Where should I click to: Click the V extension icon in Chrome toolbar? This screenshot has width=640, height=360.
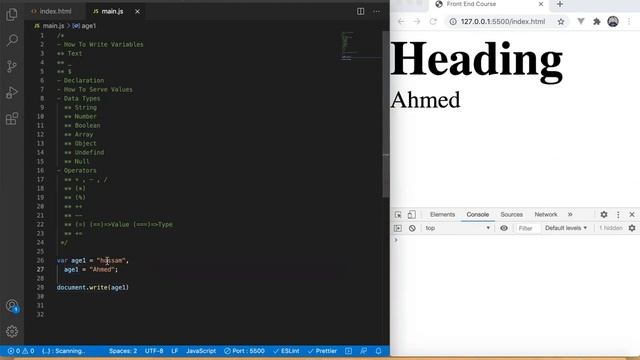pos(580,22)
